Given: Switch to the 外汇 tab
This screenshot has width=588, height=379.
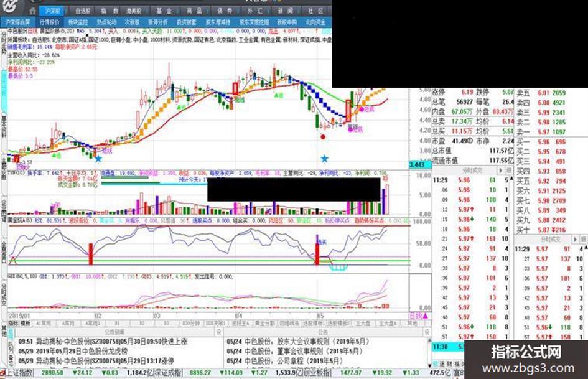Looking at the screenshot, I should pyautogui.click(x=255, y=11).
